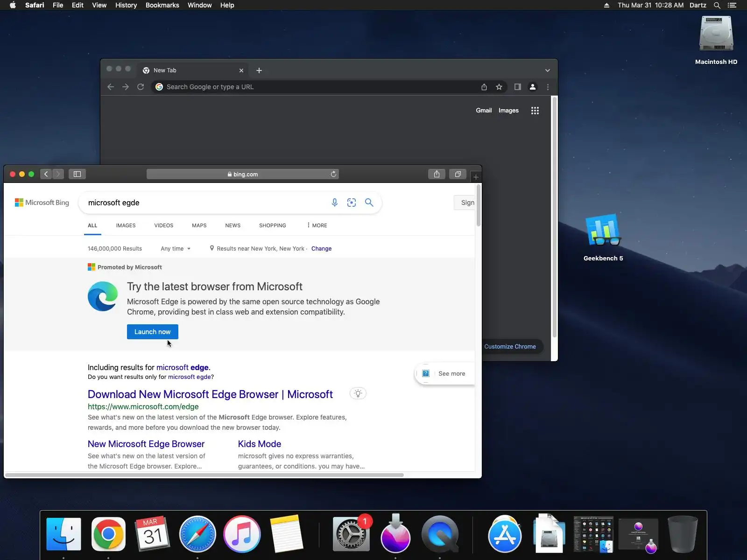Go to the SHOPPING tab
747x560 pixels.
point(273,225)
